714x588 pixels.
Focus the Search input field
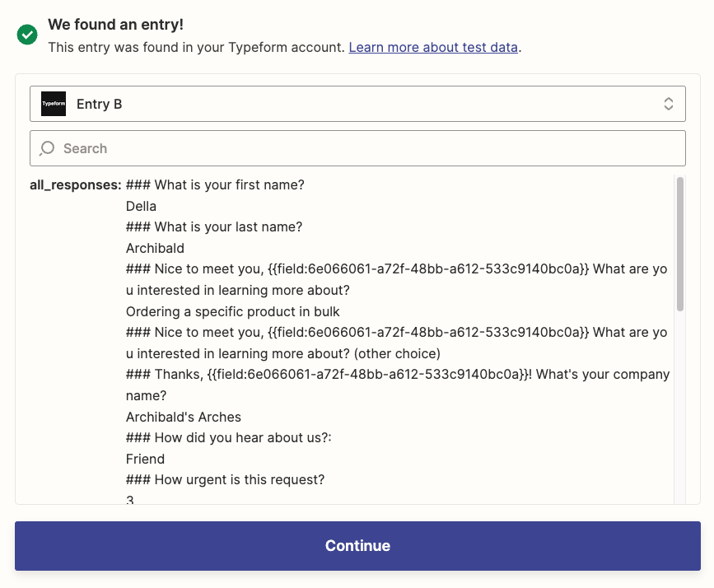tap(371, 148)
